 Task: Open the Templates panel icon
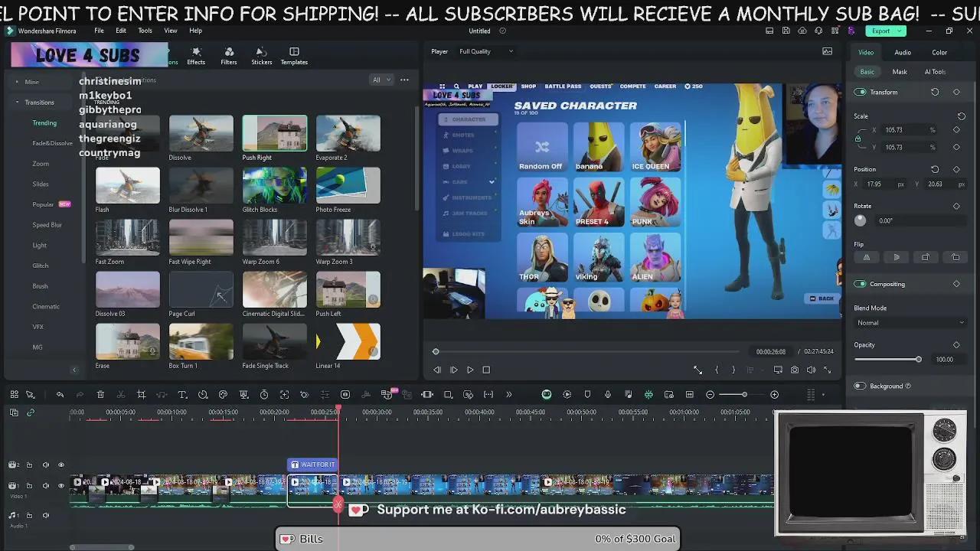pyautogui.click(x=294, y=56)
